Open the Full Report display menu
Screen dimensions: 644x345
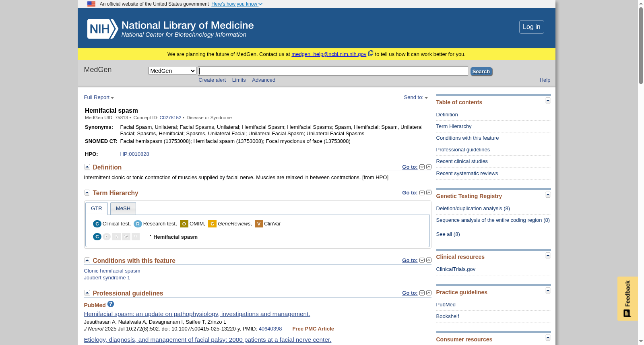click(x=99, y=97)
